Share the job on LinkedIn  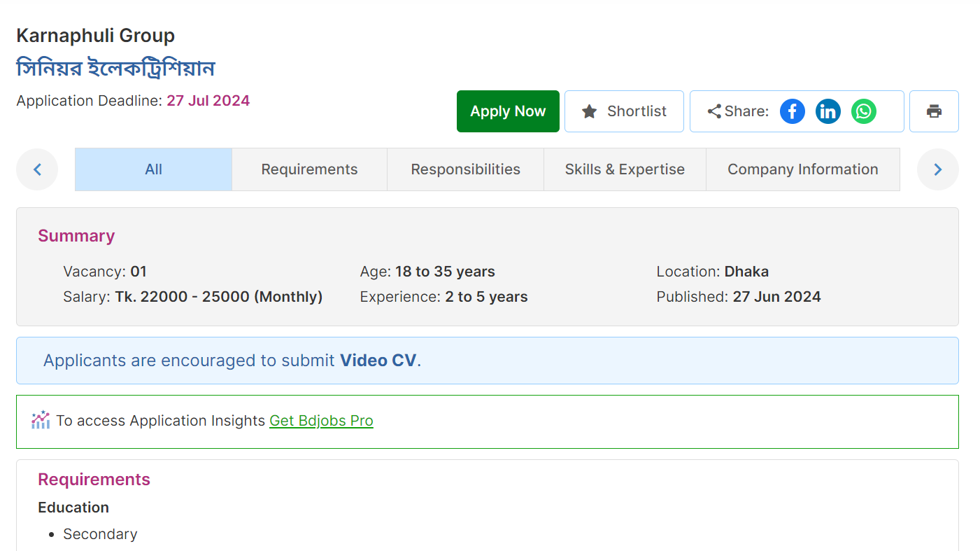tap(828, 111)
